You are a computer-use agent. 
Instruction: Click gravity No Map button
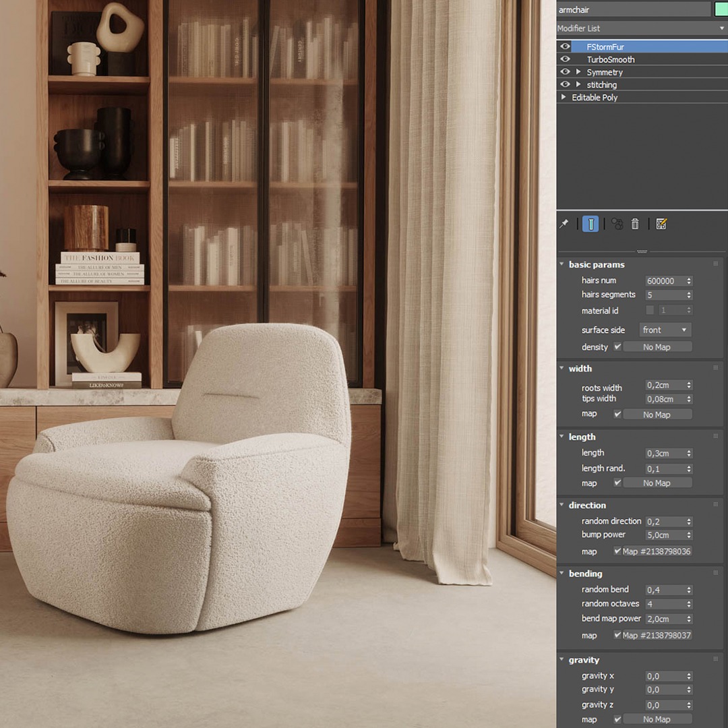point(657,719)
